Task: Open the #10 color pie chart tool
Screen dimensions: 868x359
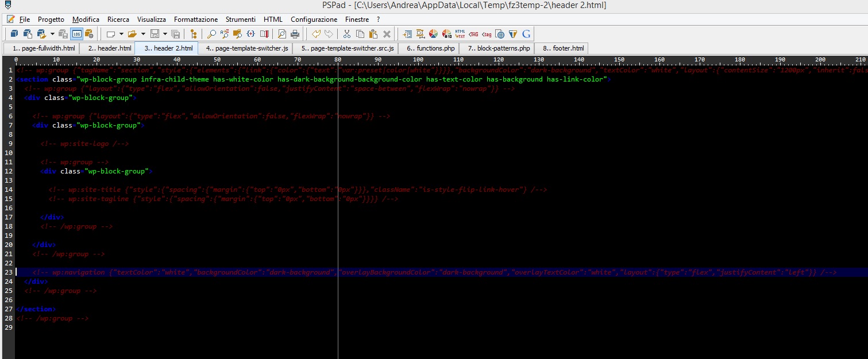Action: (x=447, y=34)
